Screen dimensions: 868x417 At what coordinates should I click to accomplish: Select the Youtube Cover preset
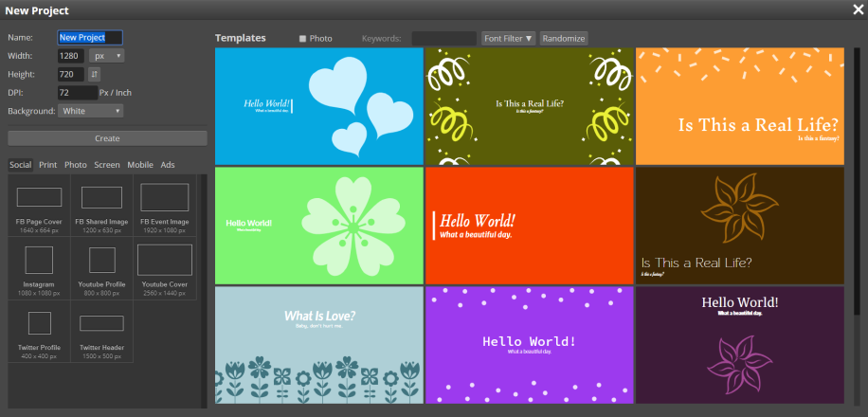(x=164, y=267)
